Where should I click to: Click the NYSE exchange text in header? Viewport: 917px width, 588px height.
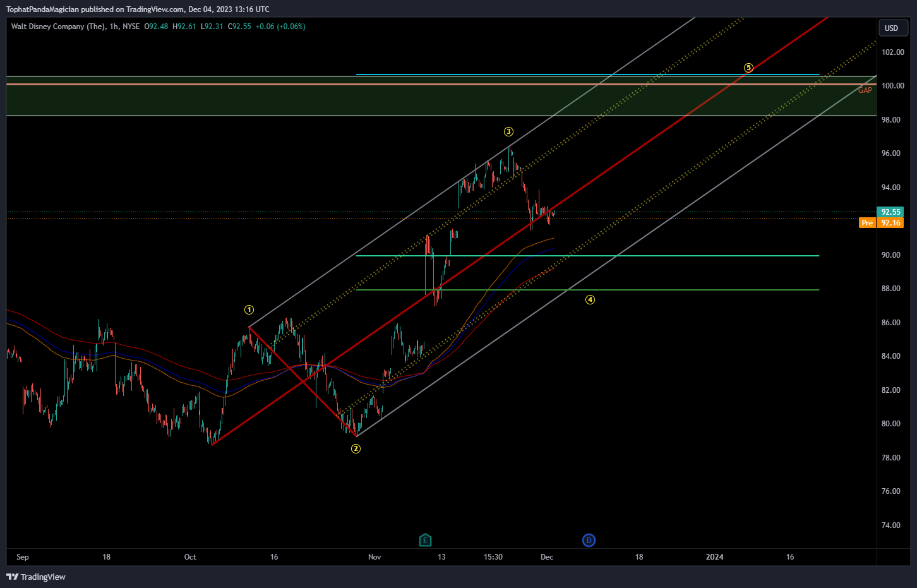tap(131, 27)
